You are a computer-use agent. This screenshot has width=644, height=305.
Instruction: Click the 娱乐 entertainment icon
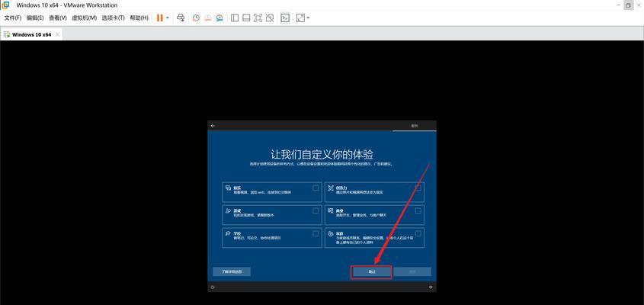[x=228, y=188]
